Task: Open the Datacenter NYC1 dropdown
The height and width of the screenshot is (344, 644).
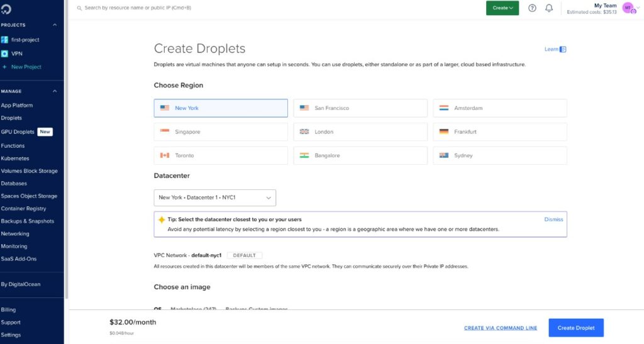Action: pos(215,197)
